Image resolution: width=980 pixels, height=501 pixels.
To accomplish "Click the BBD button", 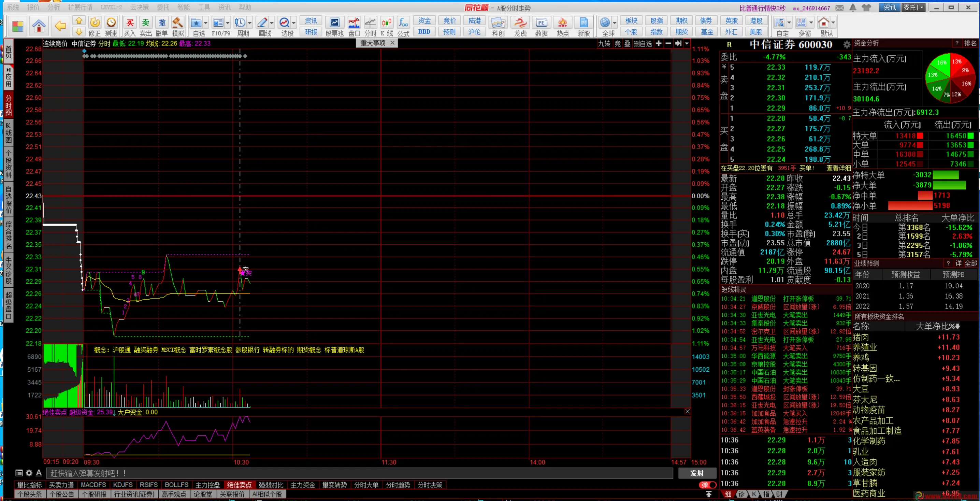I will pyautogui.click(x=424, y=32).
